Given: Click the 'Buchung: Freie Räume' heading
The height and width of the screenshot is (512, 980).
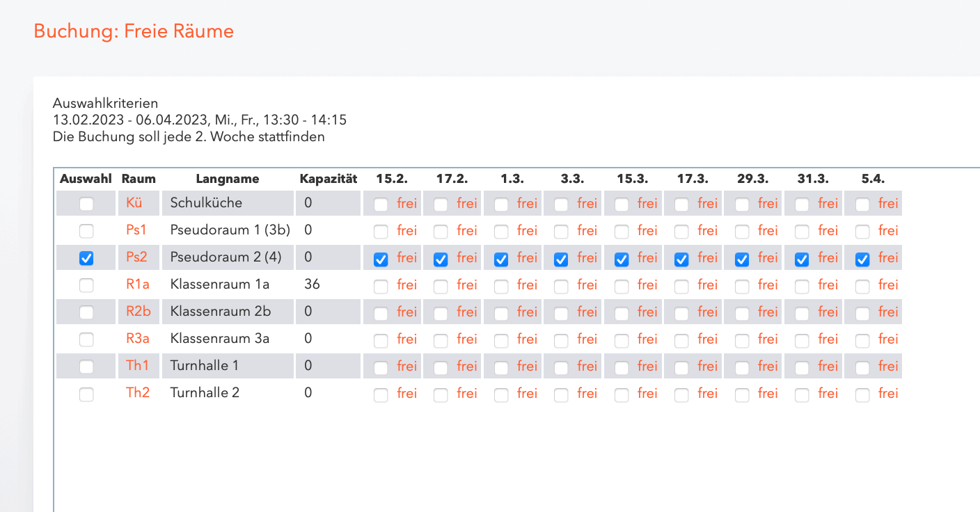Looking at the screenshot, I should 134,31.
